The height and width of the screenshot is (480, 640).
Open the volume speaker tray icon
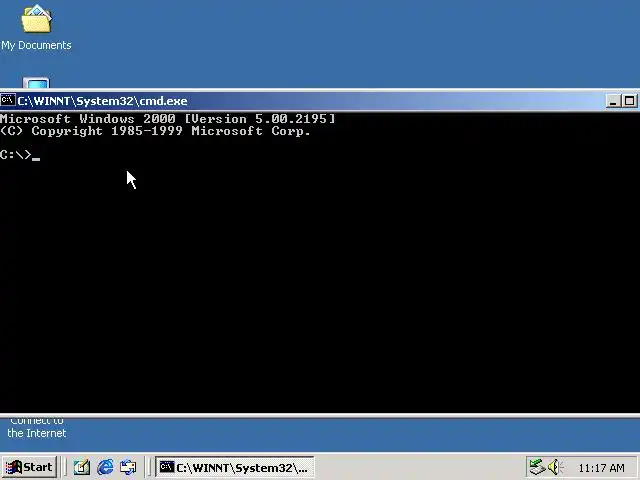(x=555, y=467)
